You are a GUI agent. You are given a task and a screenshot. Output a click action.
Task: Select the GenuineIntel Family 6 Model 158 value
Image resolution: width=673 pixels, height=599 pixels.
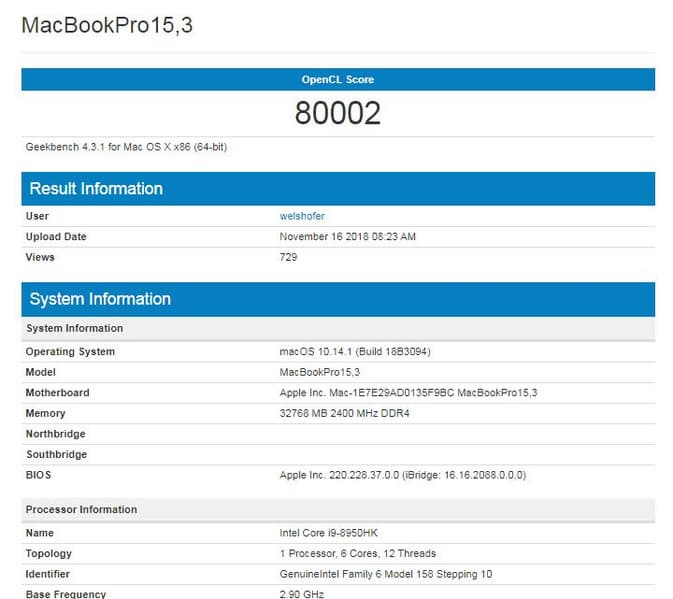tap(385, 574)
